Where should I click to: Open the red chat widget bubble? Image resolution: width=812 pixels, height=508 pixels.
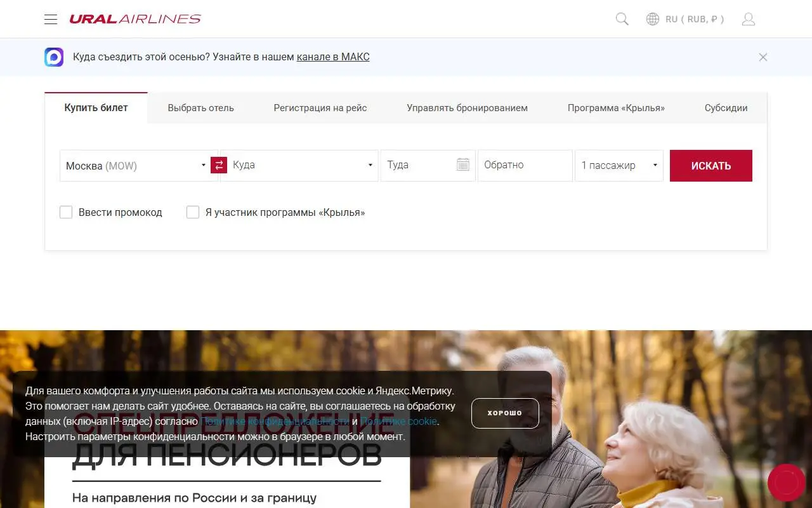(x=787, y=483)
